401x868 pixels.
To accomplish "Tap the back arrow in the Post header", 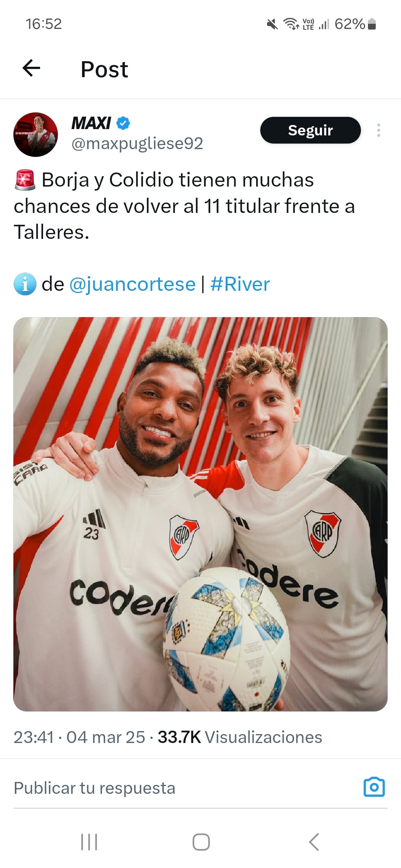I will click(x=31, y=69).
